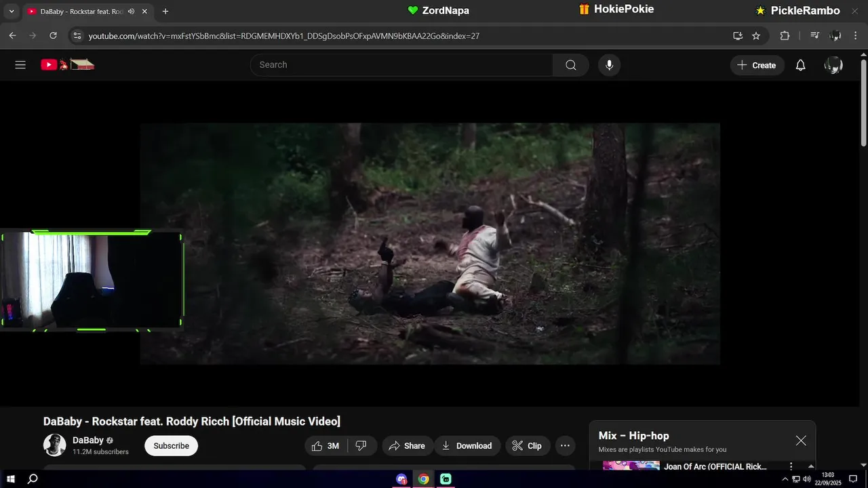Open media controls icon in Chrome toolbar
The height and width of the screenshot is (488, 868).
(815, 36)
